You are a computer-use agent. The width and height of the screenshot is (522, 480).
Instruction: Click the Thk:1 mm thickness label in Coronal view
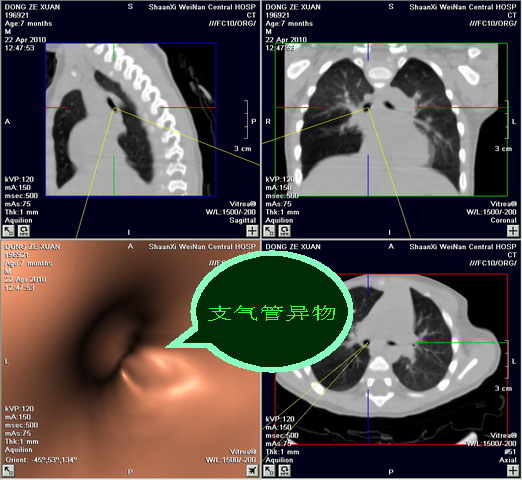(x=282, y=212)
